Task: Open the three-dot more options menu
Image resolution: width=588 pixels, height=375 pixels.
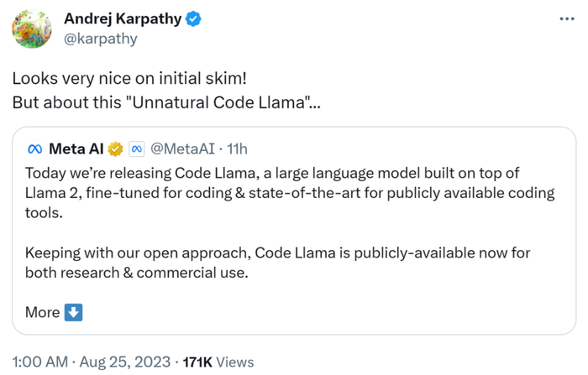Action: coord(567,19)
